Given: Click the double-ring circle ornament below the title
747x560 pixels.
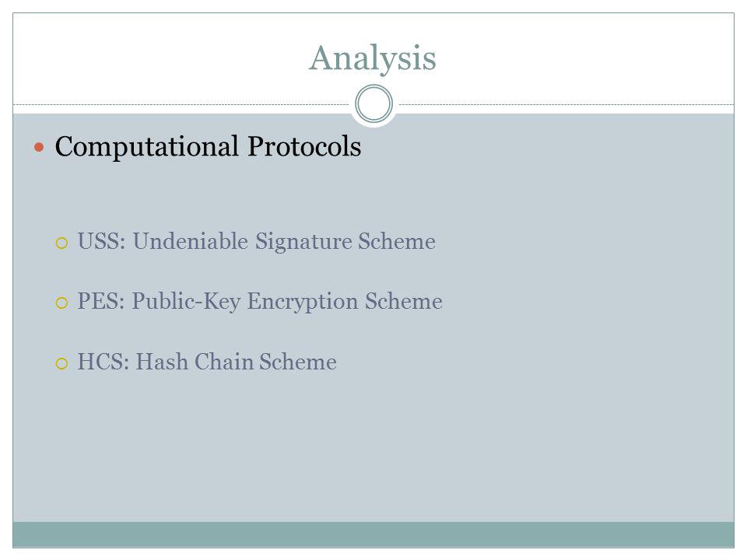Looking at the screenshot, I should (x=374, y=103).
